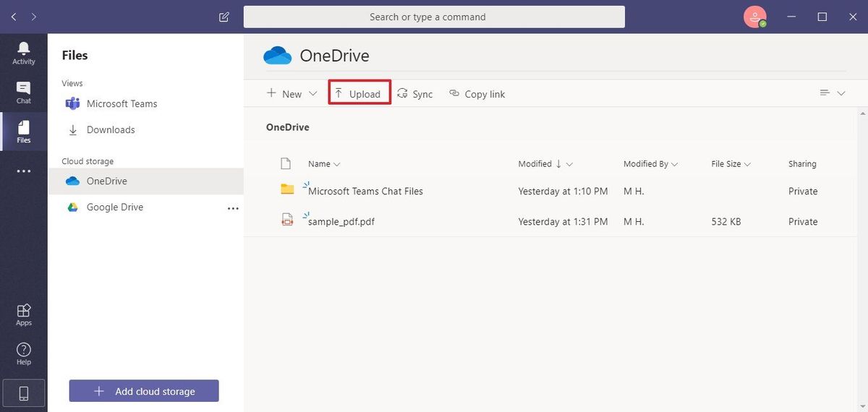This screenshot has height=412, width=868.
Task: Click the new chat compose icon
Action: pos(224,17)
